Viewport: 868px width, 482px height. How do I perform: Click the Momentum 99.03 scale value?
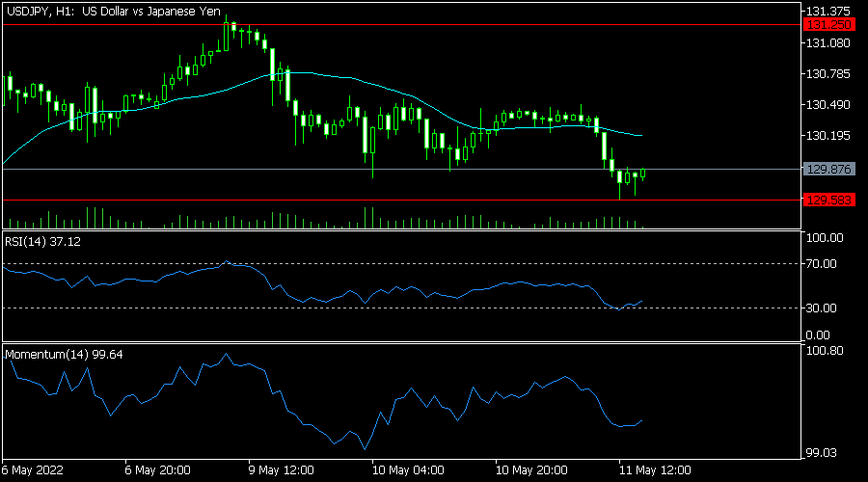[822, 453]
